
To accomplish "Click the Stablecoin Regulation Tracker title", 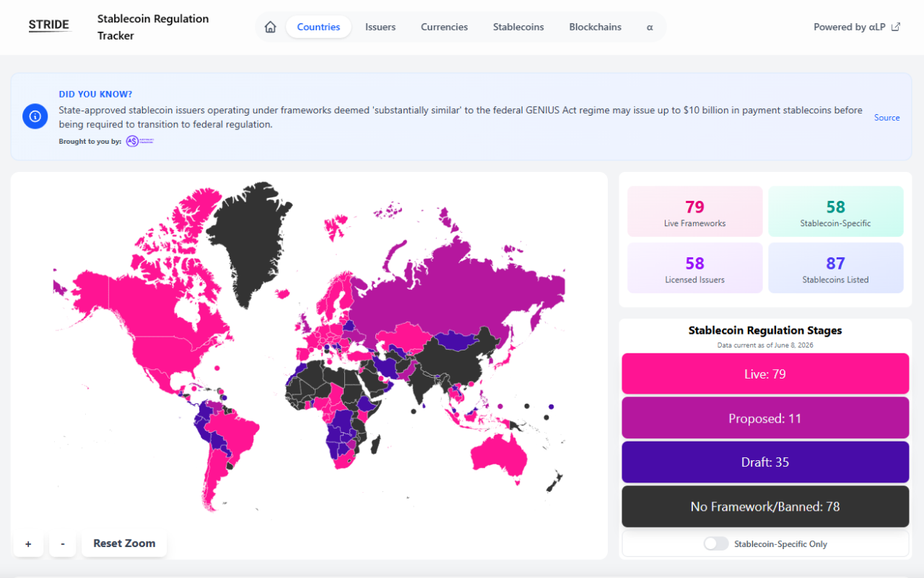I will (153, 27).
